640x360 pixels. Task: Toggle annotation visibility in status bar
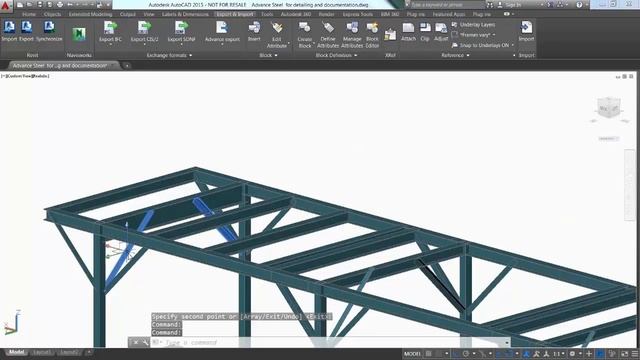(x=536, y=354)
